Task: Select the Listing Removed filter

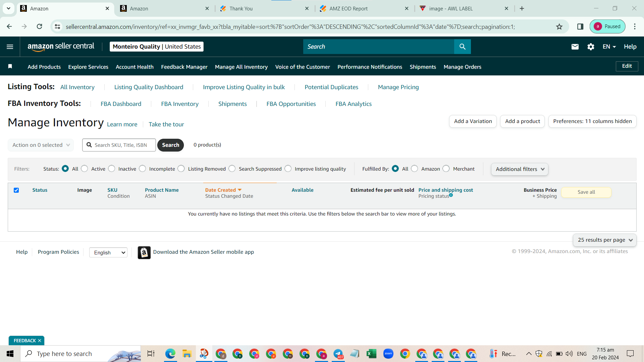Action: pos(181,169)
